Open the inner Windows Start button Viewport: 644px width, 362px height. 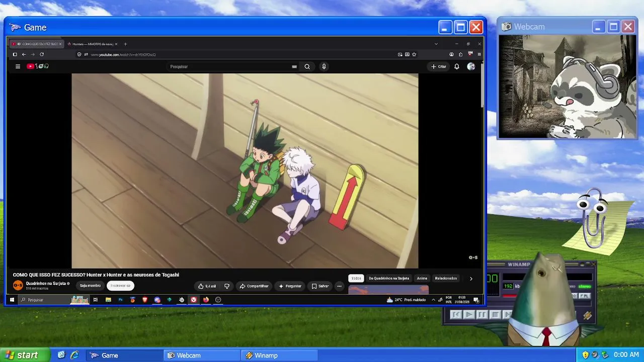pos(12,300)
